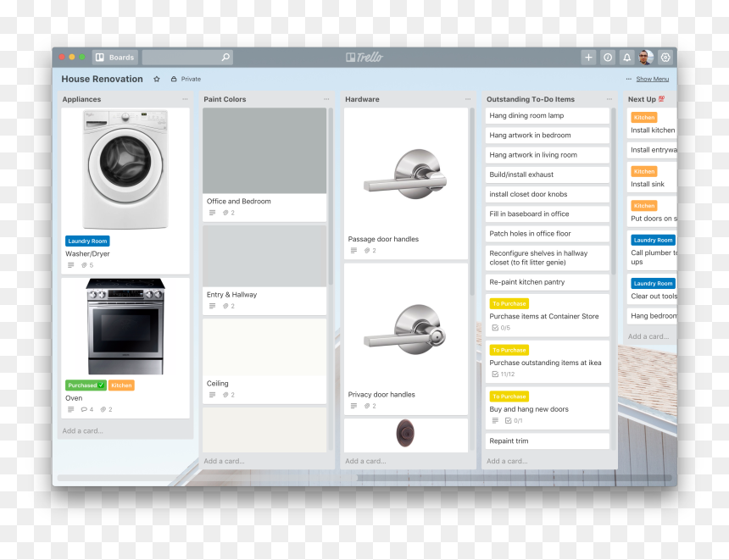729x560 pixels.
Task: Open the Entry & Hallway paint swatch
Action: pos(264,256)
